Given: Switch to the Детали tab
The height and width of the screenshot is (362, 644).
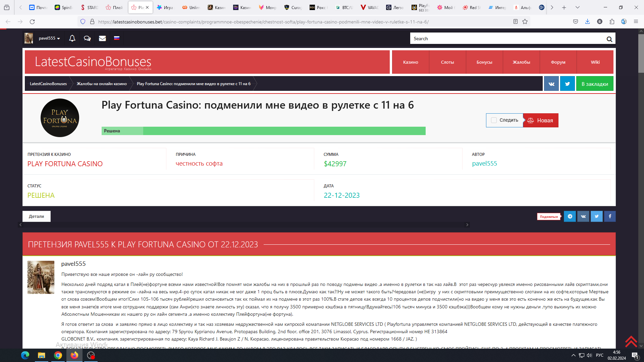Looking at the screenshot, I should pos(36,216).
